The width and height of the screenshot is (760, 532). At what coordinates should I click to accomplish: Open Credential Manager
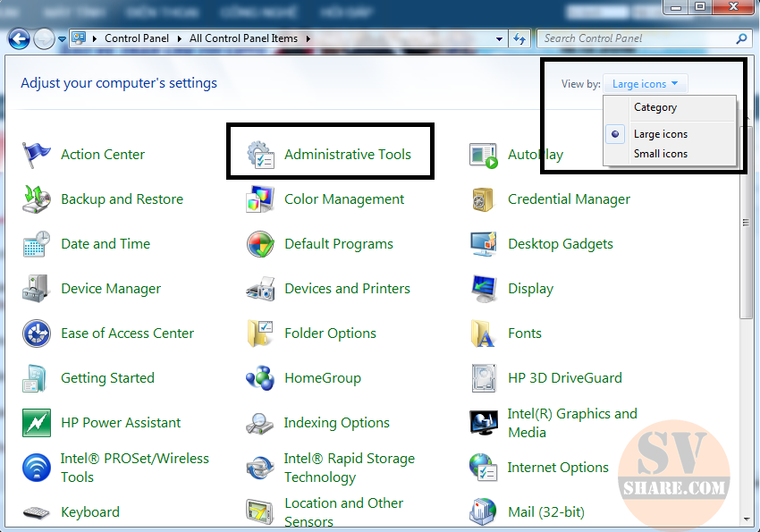tap(569, 198)
